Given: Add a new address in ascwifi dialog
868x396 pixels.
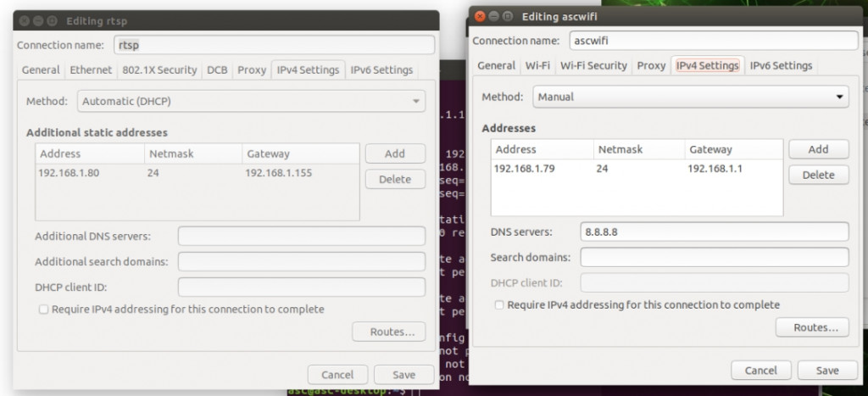Looking at the screenshot, I should (818, 149).
